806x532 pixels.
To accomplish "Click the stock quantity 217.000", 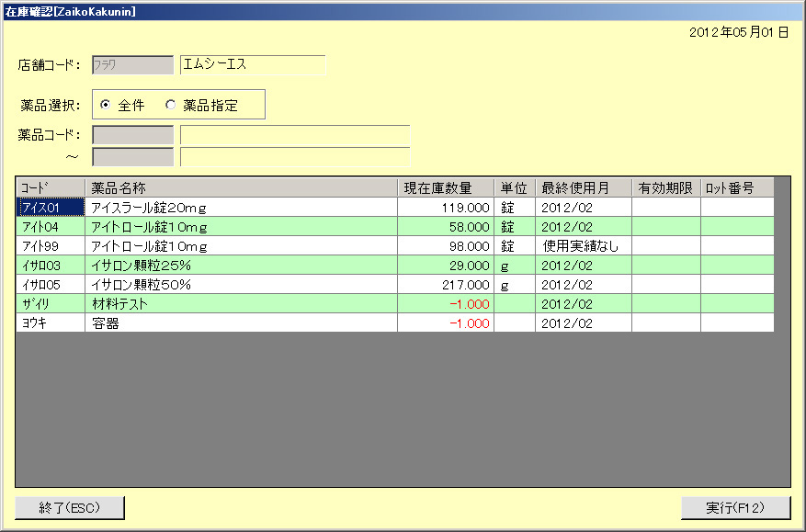I will (x=446, y=284).
